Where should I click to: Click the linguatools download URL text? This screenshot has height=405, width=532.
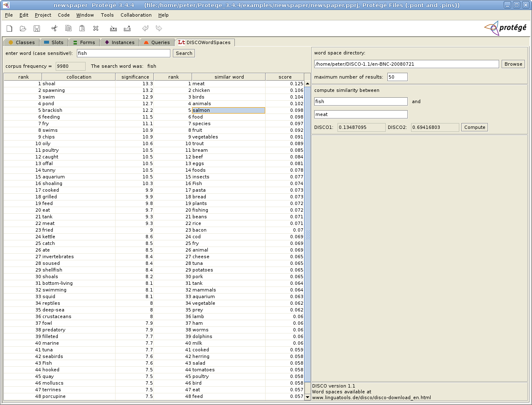pyautogui.click(x=372, y=398)
